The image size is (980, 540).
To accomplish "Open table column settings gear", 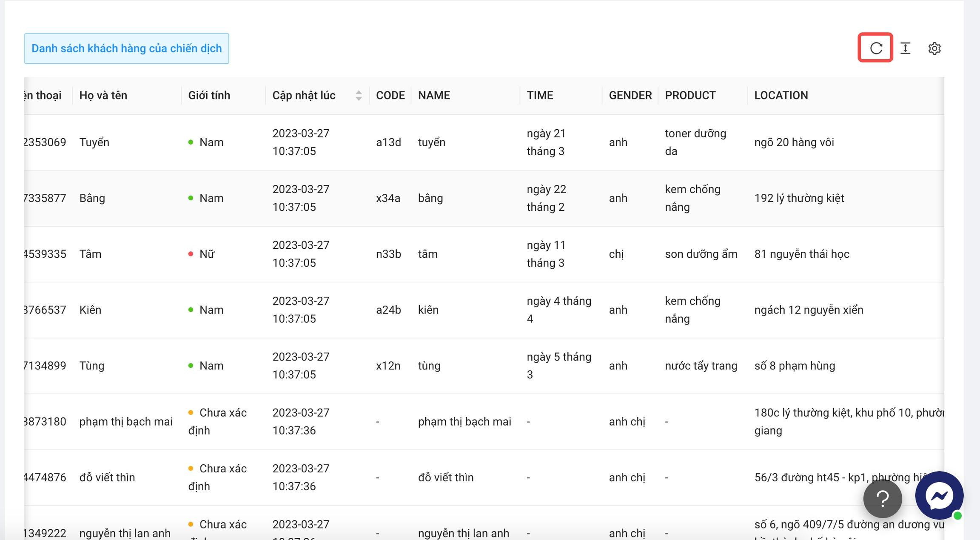I will [934, 48].
